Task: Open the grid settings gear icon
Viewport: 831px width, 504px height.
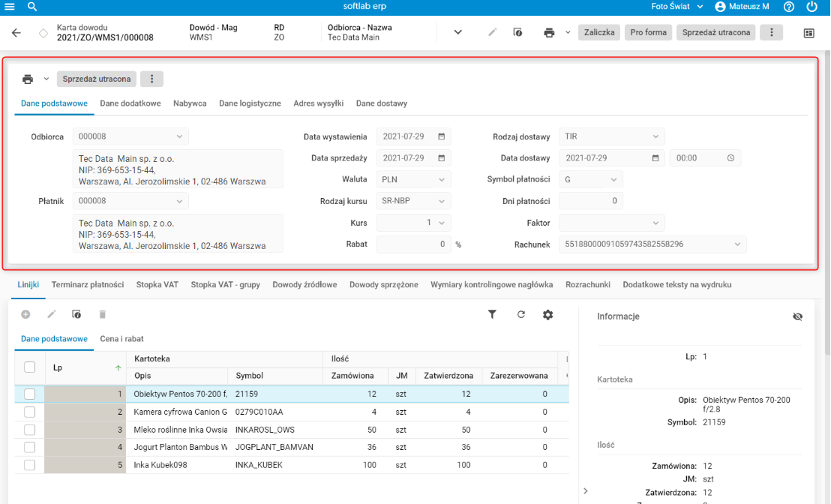Action: pyautogui.click(x=548, y=315)
